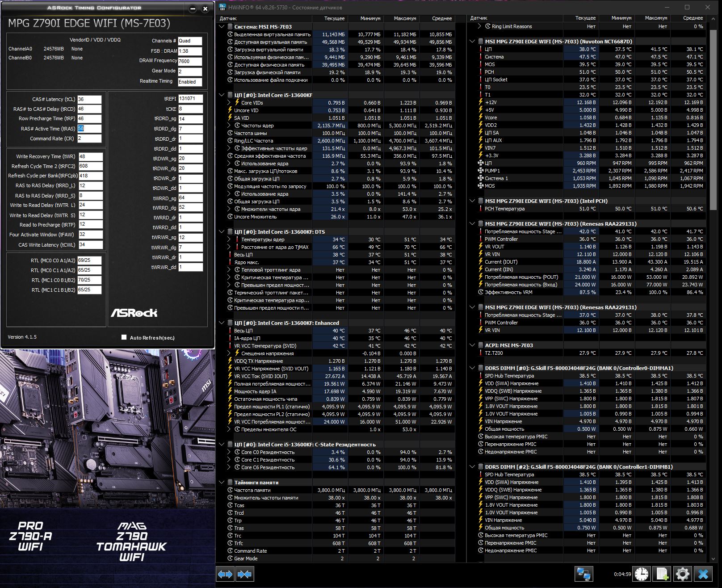Screen dimensions: 722x588
Task: Click the chip icon of DDR5 DIMM [#0]
Action: click(481, 368)
